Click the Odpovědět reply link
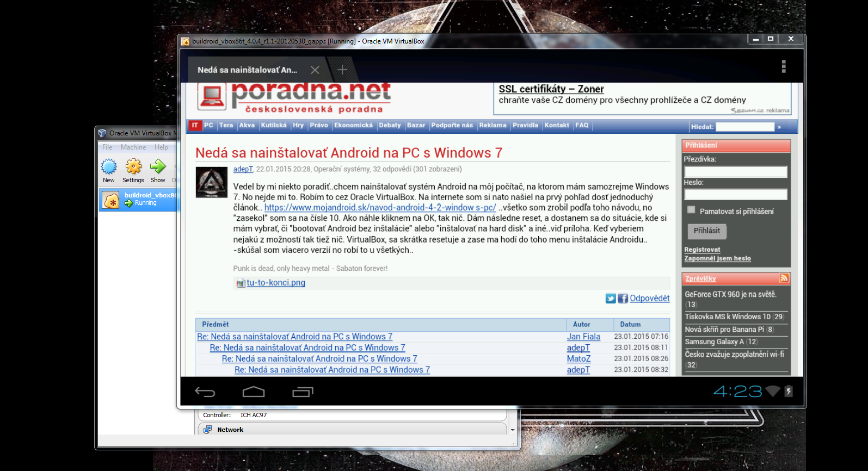Screen dimensions: 868x471 650,299
